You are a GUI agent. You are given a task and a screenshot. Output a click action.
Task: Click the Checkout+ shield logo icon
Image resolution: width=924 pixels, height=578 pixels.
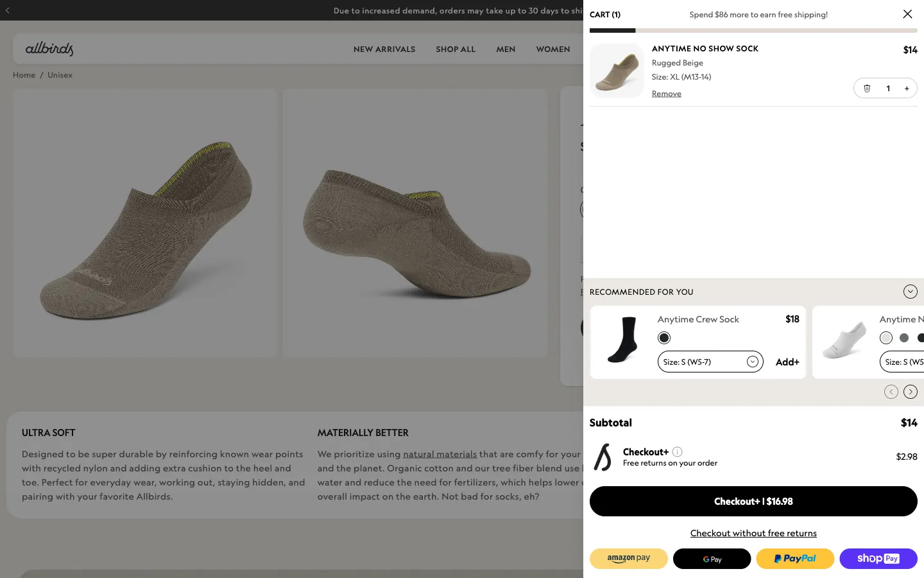[x=603, y=457]
